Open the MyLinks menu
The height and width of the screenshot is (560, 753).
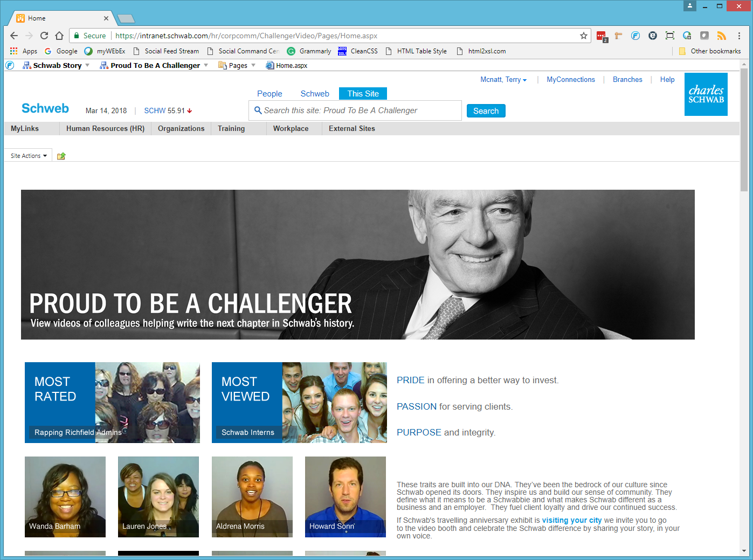[25, 128]
